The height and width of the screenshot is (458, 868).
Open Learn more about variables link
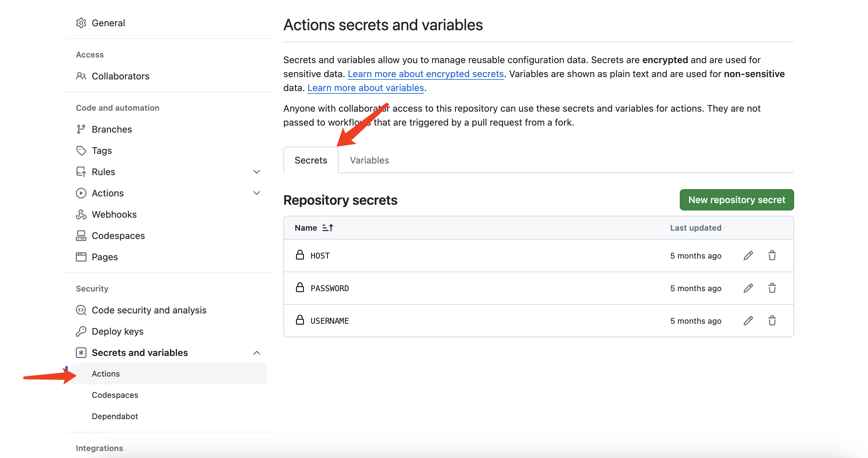[x=365, y=88]
